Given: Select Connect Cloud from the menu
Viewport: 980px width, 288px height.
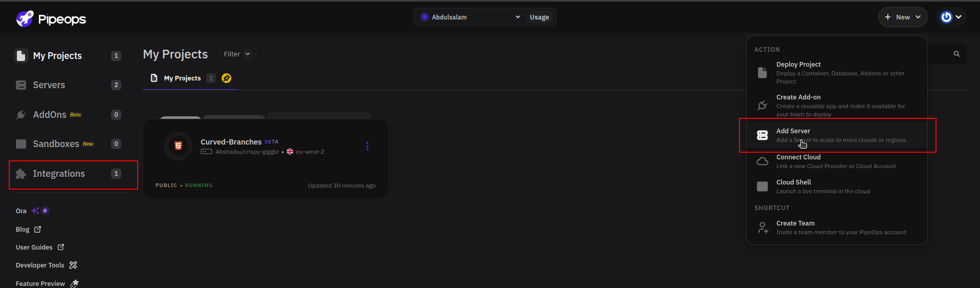Looking at the screenshot, I should click(x=837, y=161).
